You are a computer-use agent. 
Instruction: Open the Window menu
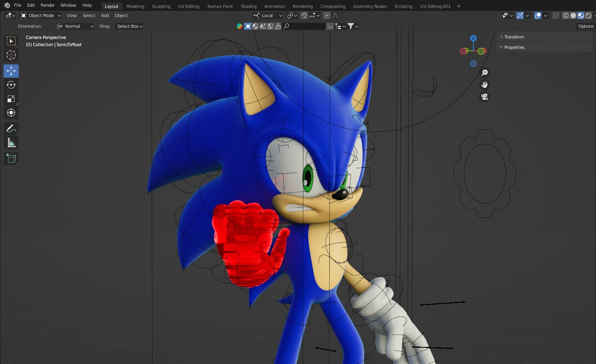pyautogui.click(x=68, y=5)
